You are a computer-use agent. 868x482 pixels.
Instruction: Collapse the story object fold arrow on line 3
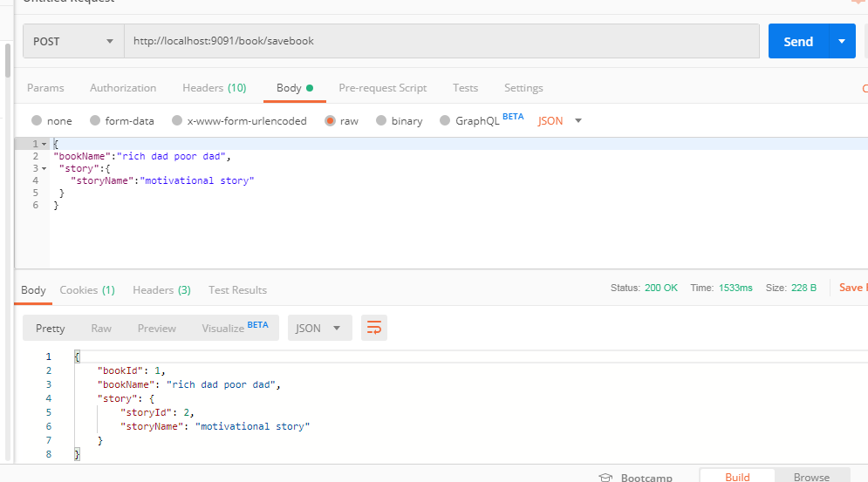point(43,168)
